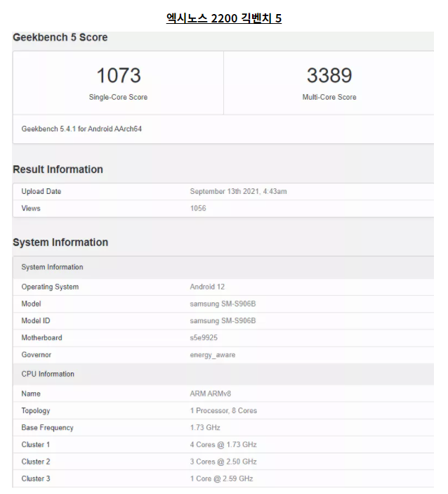The width and height of the screenshot is (448, 494).
Task: Select '1 Core @ 2.59 GHz' value
Action: pyautogui.click(x=221, y=479)
